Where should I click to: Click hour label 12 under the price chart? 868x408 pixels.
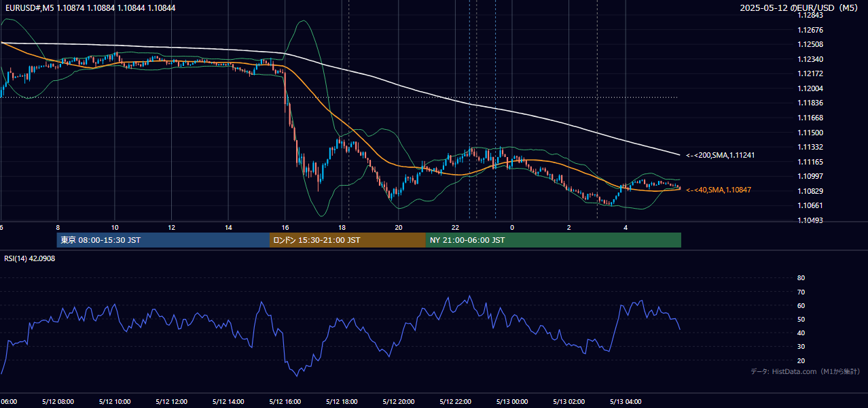point(171,228)
